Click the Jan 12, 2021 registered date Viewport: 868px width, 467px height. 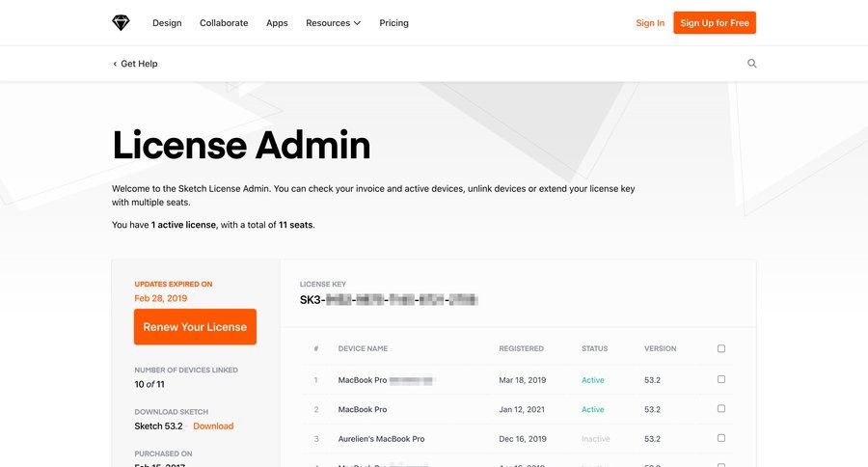pos(522,409)
